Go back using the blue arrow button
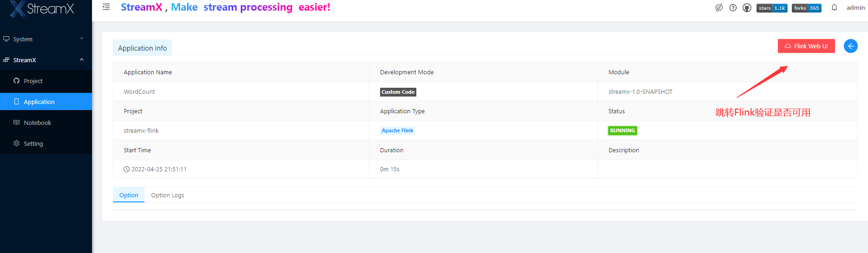 click(851, 46)
